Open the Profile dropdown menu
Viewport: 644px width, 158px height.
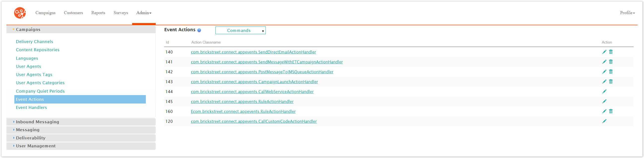(627, 13)
